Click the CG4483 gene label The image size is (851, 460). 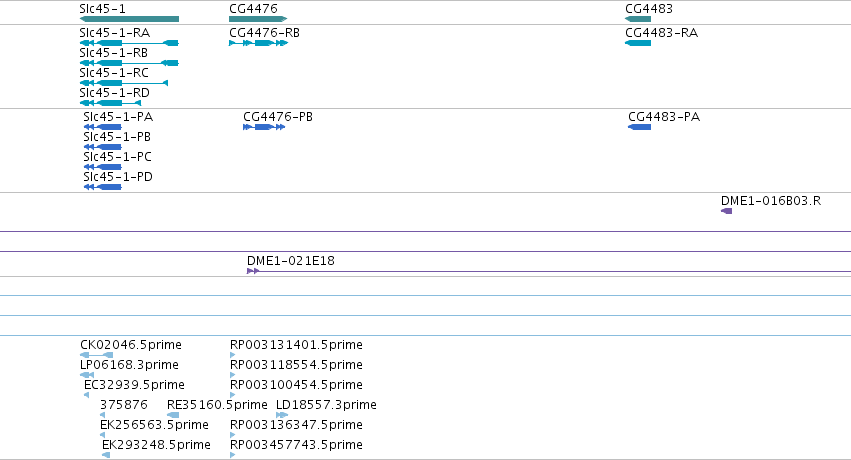pyautogui.click(x=649, y=9)
